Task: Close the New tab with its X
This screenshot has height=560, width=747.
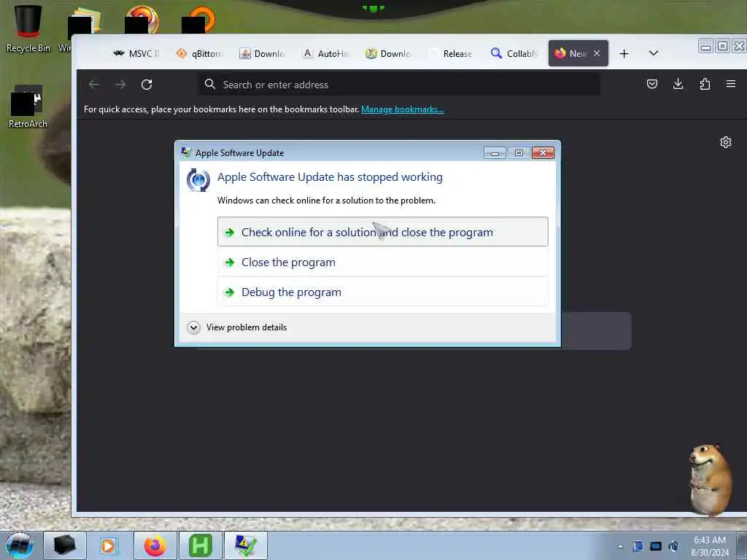Action: (597, 53)
